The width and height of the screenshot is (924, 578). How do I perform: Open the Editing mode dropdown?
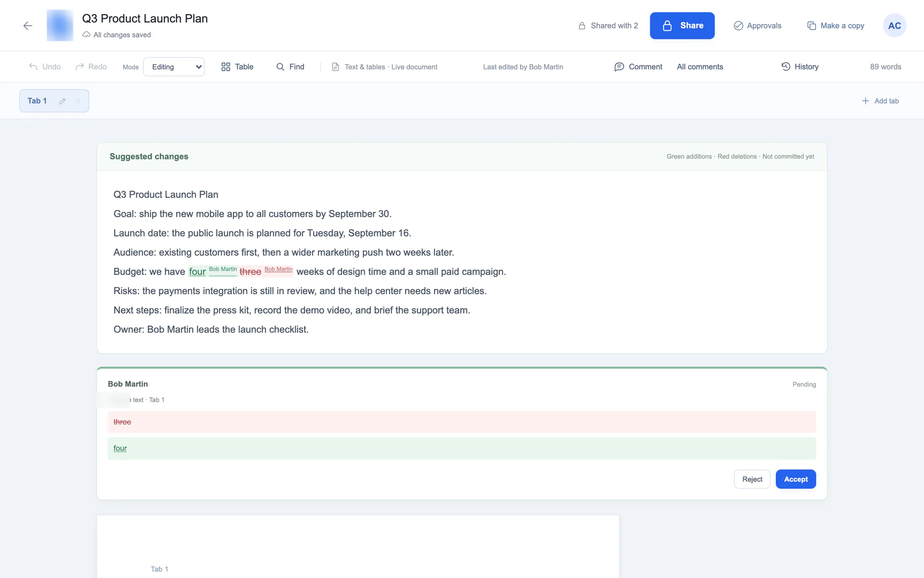coord(174,67)
